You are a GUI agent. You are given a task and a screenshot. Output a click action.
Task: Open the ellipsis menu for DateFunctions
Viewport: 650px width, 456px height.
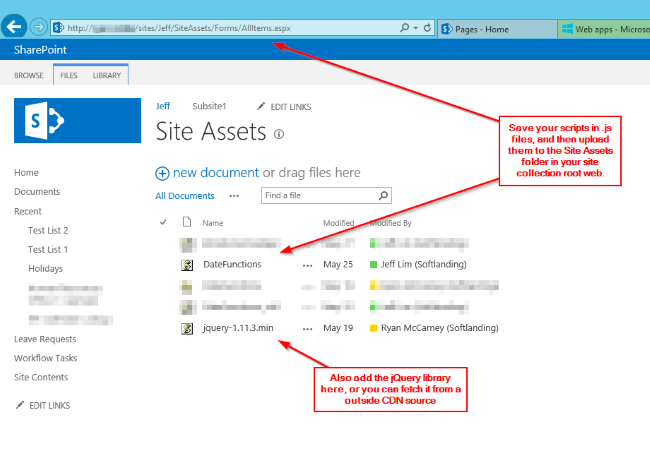(x=307, y=265)
